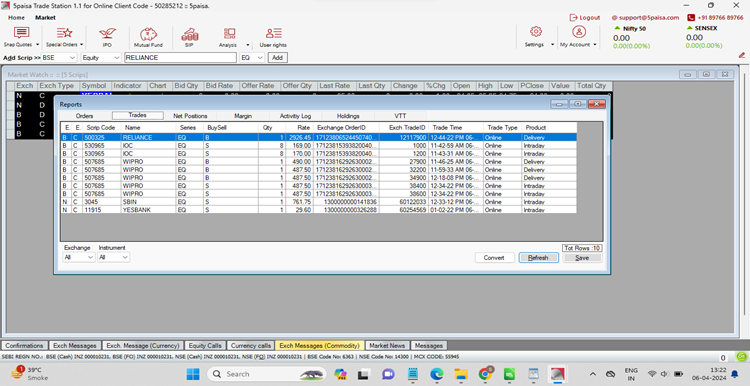Open the Instrument filter dropdown in Reports

pyautogui.click(x=113, y=257)
